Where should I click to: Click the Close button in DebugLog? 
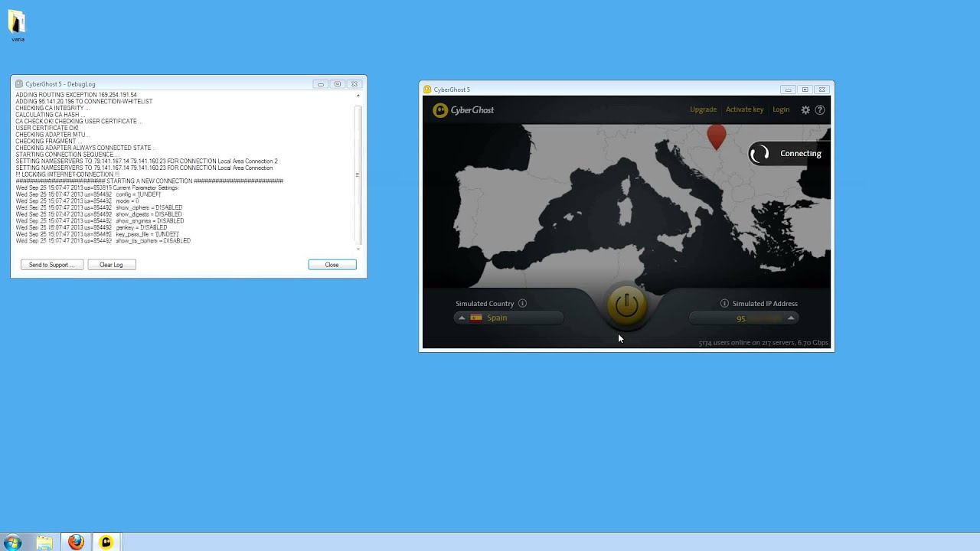coord(332,265)
